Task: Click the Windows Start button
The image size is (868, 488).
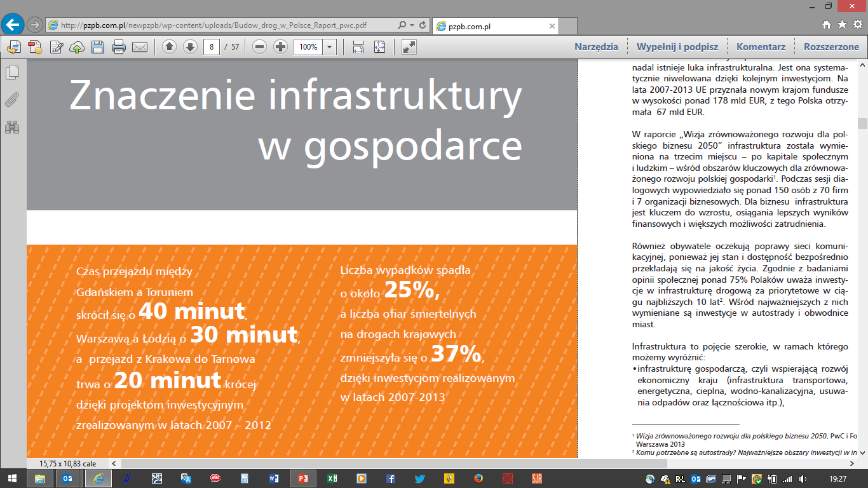Action: 12,478
